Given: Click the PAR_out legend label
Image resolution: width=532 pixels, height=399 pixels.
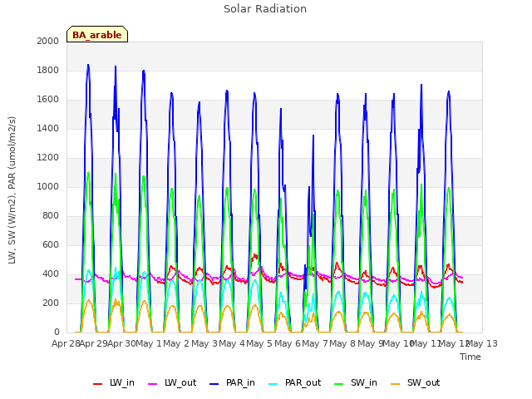Looking at the screenshot, I should pos(303,383).
